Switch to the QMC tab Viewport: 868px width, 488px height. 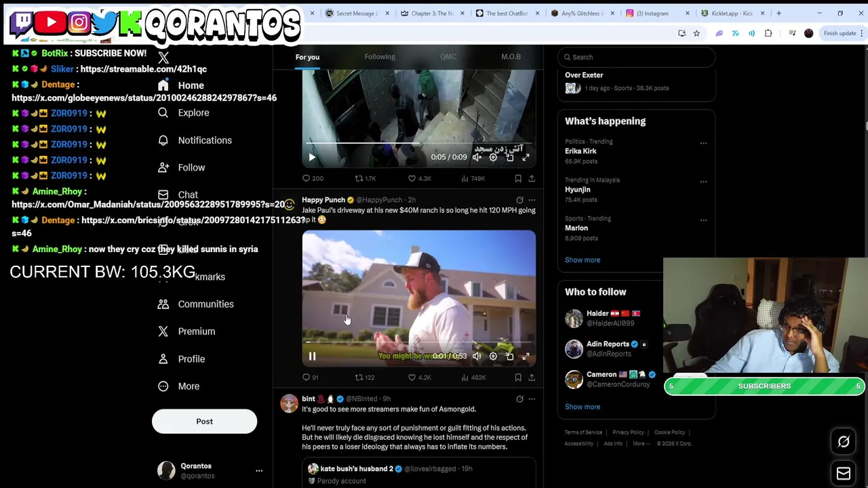pyautogui.click(x=448, y=57)
